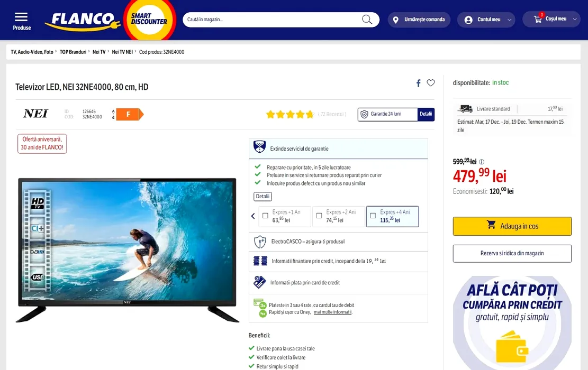Click Rezerva si ridica din magazin
This screenshot has height=370, width=588.
tap(512, 254)
